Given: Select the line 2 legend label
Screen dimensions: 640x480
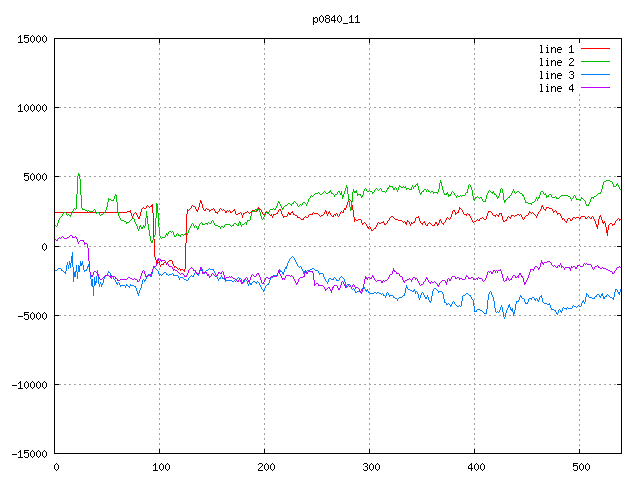Looking at the screenshot, I should click(557, 62).
